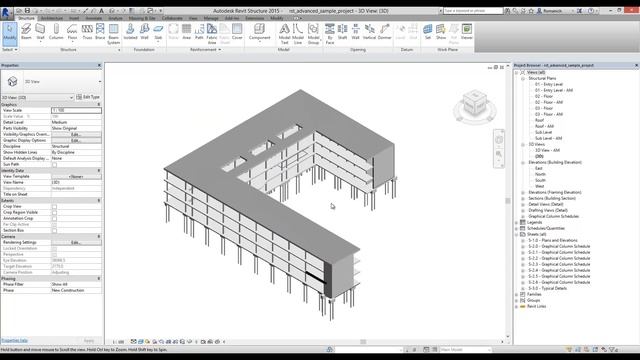Screen dimensions: 640x360
Task: Select the Brace tool
Action: pos(100,32)
